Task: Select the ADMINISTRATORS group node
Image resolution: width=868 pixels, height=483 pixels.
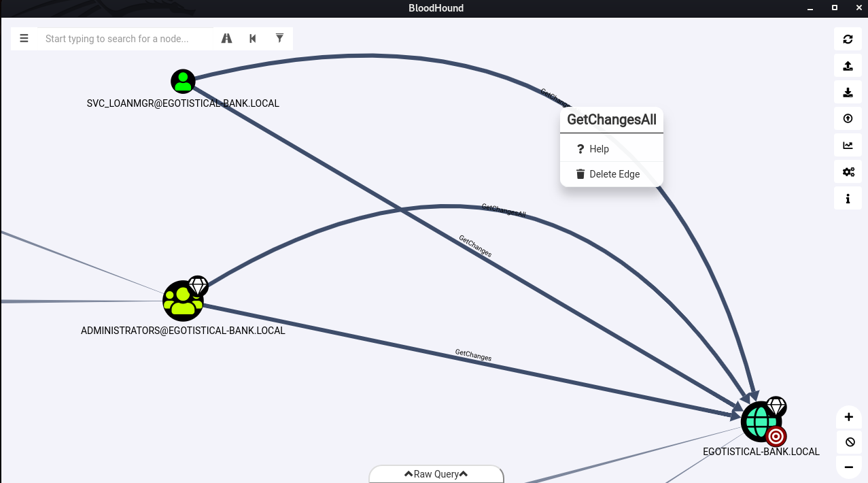Action: pos(183,301)
